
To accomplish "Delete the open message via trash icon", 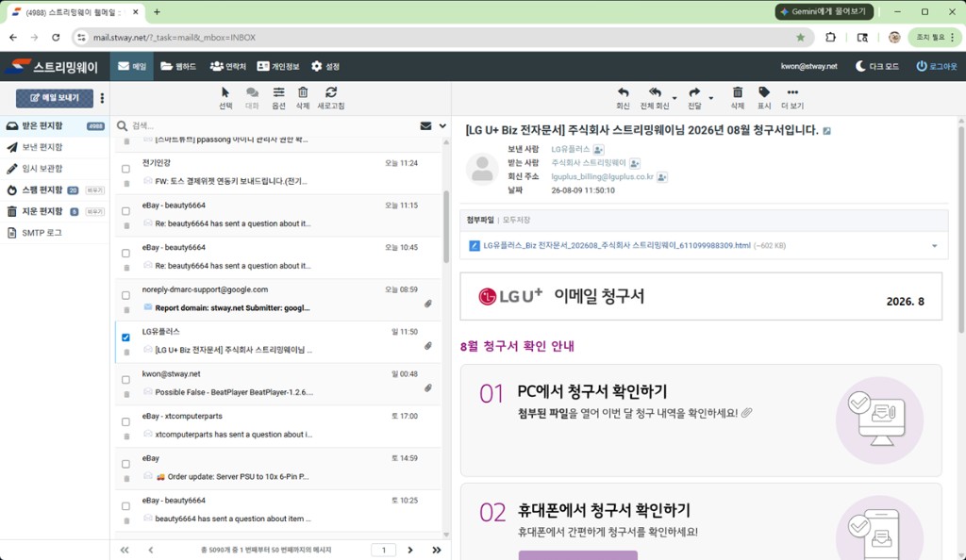I will coord(738,92).
